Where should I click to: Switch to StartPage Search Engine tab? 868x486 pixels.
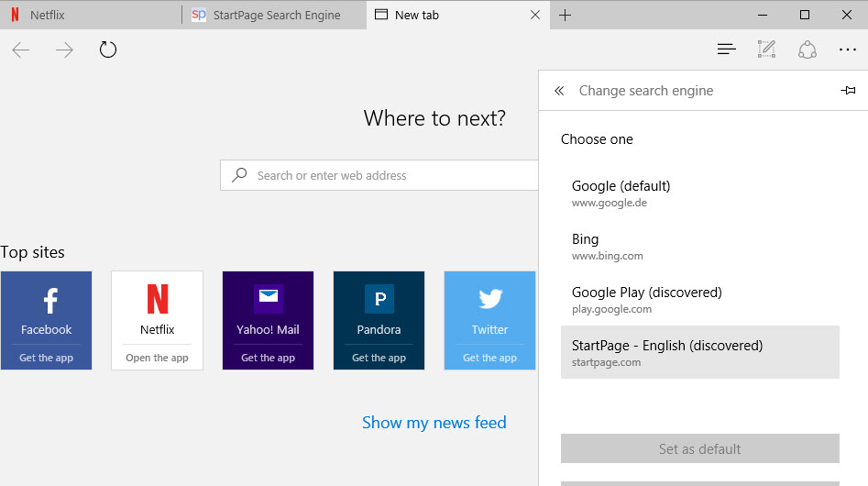pos(275,15)
